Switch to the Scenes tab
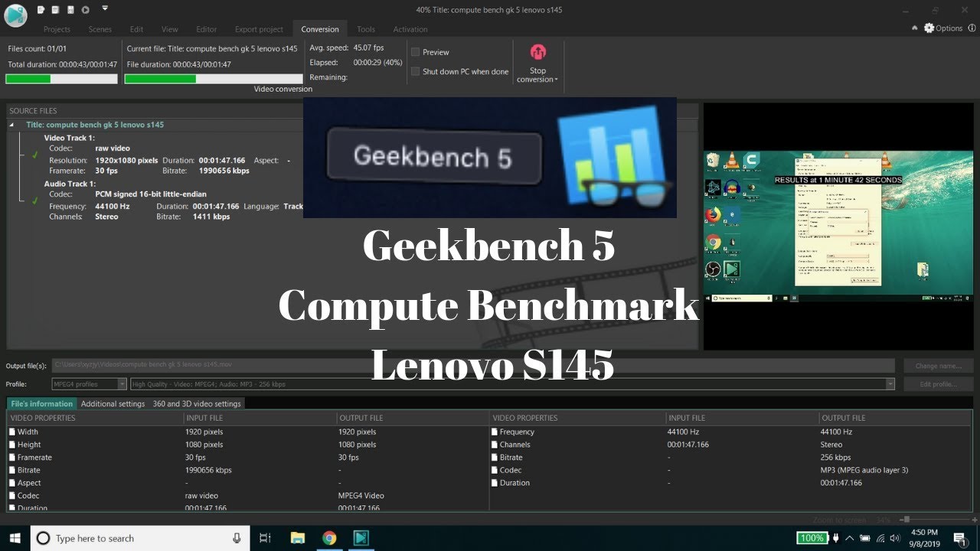The height and width of the screenshot is (551, 980). [x=100, y=29]
